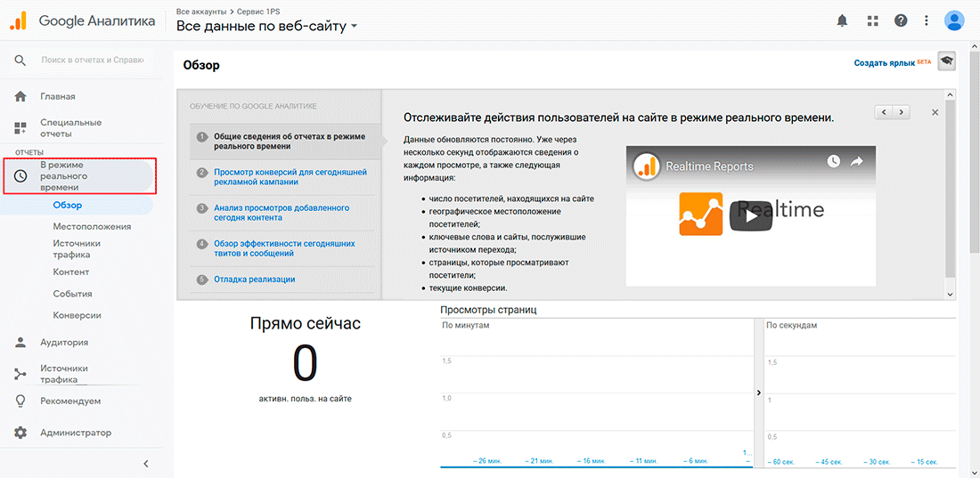
Task: Click the Источники трафика branching icon
Action: tap(20, 374)
